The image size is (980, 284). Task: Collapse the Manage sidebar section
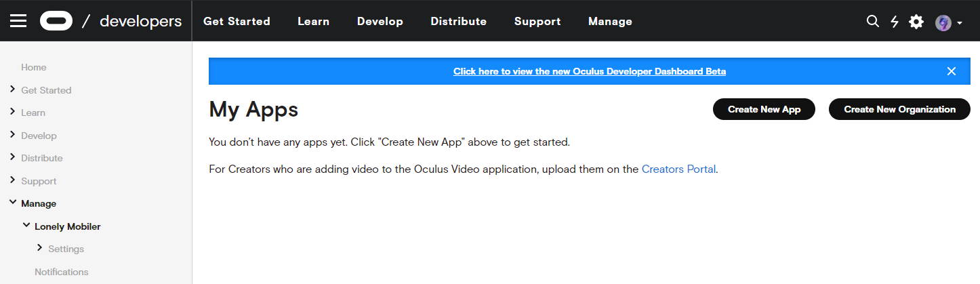13,203
